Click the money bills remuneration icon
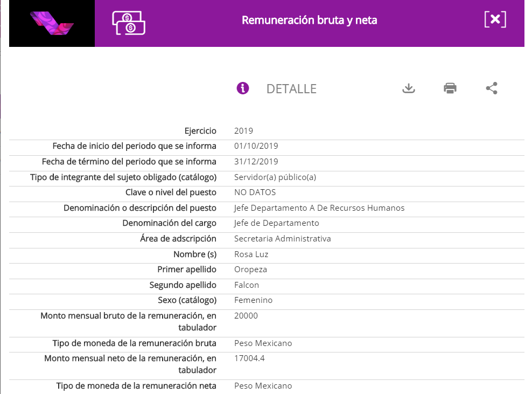The height and width of the screenshot is (394, 532). click(x=129, y=23)
